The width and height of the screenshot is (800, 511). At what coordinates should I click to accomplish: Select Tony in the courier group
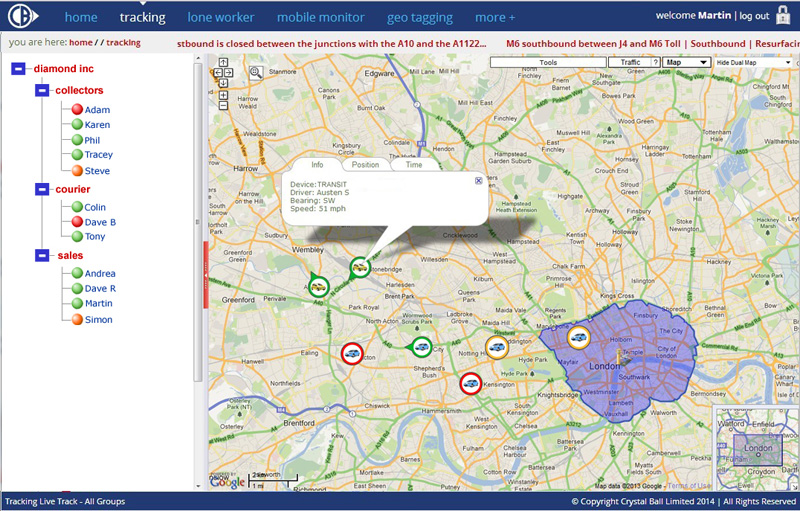(x=95, y=236)
